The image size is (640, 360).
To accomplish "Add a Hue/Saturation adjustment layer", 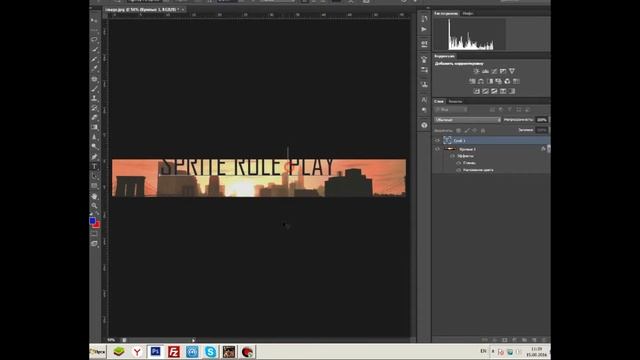I will coord(472,81).
